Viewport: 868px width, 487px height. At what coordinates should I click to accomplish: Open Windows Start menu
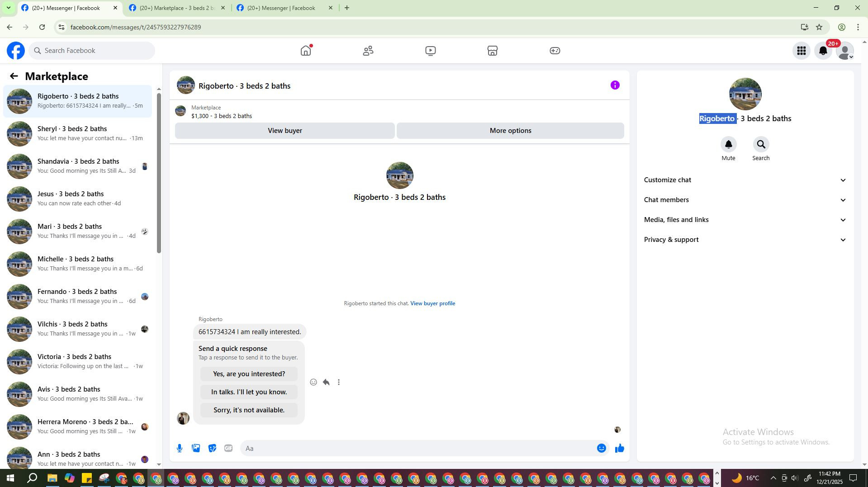(10, 478)
